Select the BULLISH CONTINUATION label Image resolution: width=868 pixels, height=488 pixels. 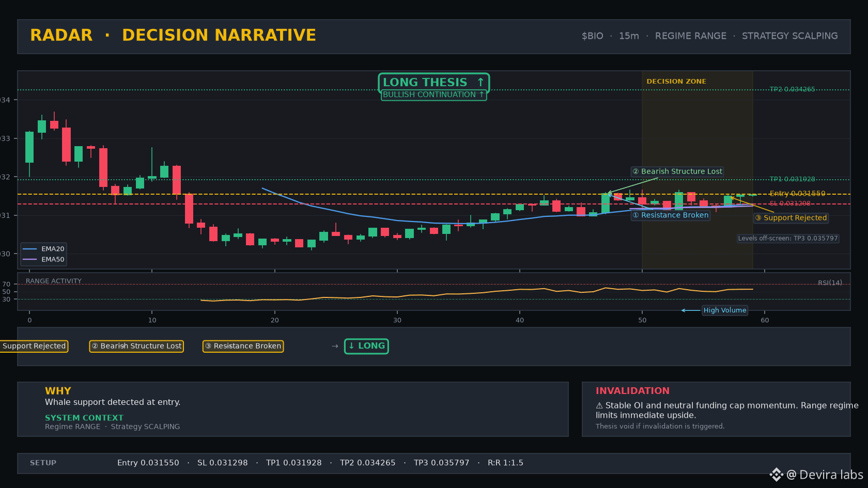pos(434,95)
